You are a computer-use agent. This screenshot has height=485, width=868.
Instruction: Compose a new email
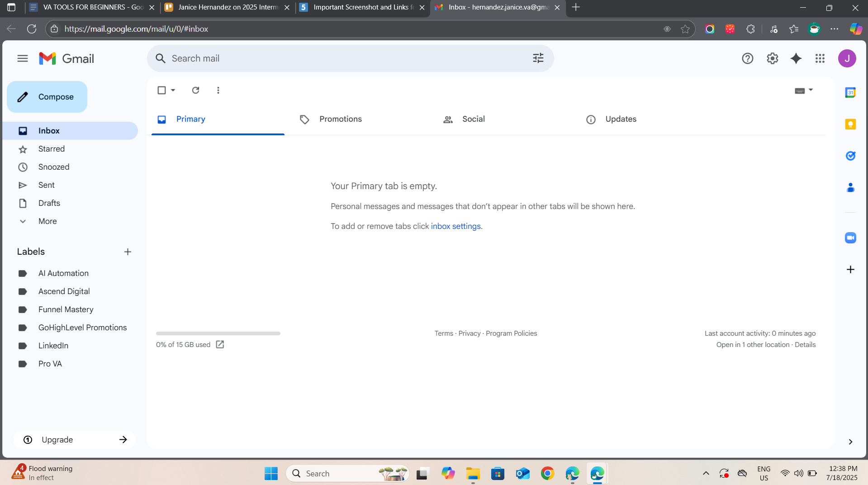pyautogui.click(x=47, y=97)
